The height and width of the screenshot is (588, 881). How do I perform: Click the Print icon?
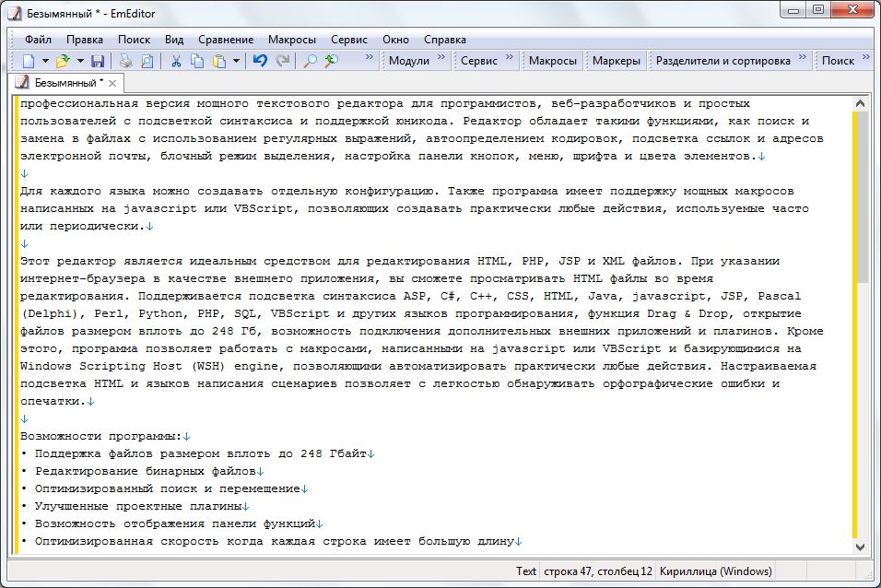click(x=126, y=61)
